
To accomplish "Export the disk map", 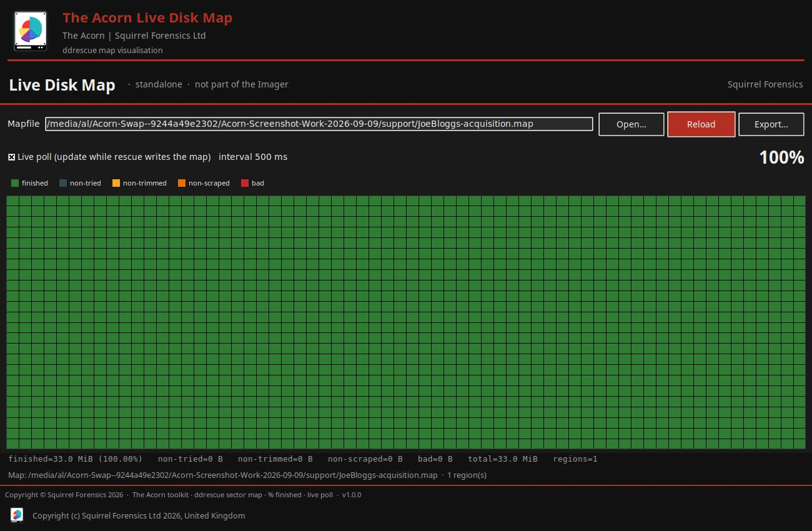I will 771,124.
